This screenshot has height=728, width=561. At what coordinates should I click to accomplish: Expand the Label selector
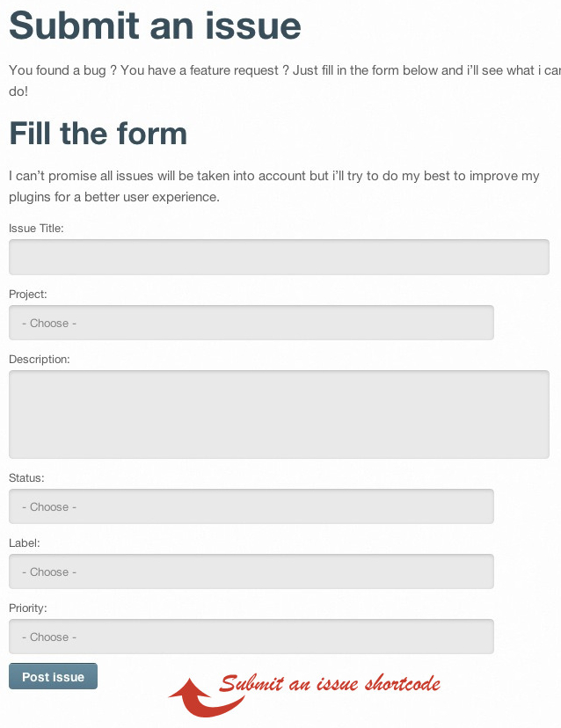[251, 571]
